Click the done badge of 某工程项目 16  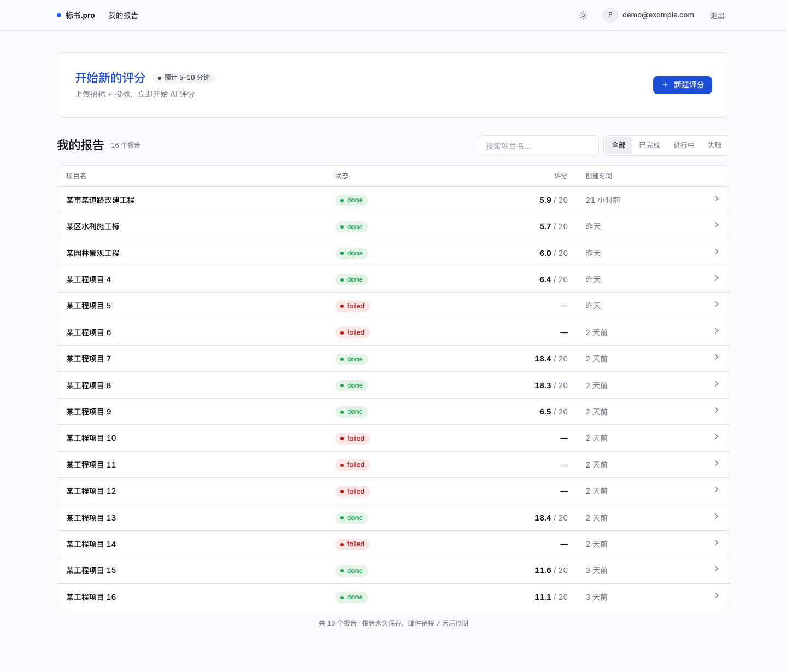pyautogui.click(x=351, y=597)
